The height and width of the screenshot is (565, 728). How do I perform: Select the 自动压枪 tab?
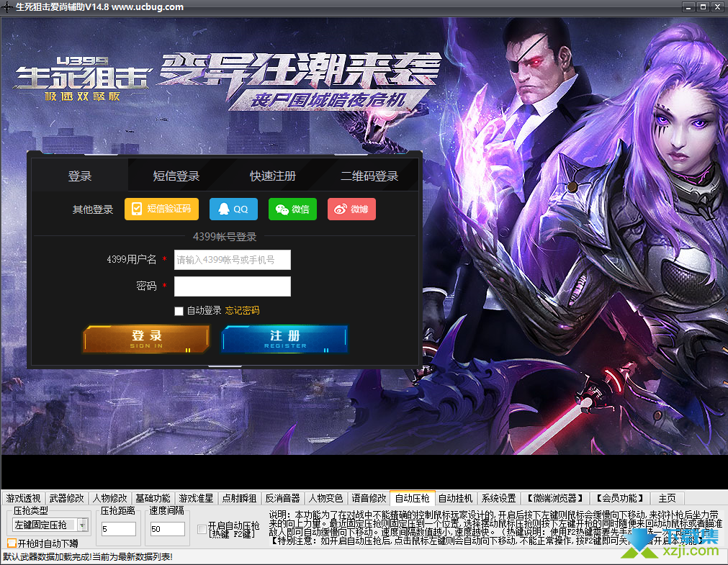(x=413, y=497)
